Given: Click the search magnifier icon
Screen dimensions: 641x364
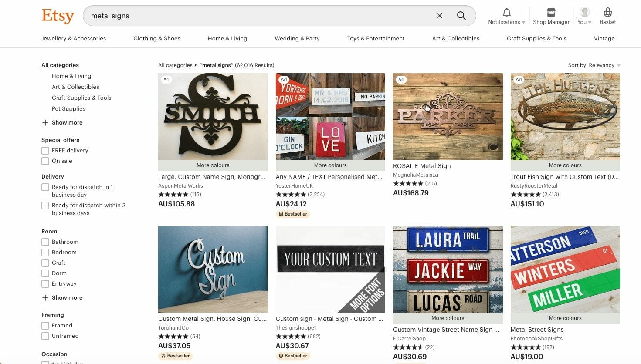Looking at the screenshot, I should tap(461, 16).
